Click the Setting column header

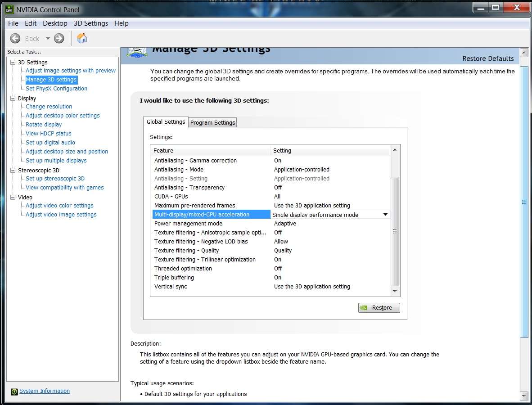click(x=330, y=150)
